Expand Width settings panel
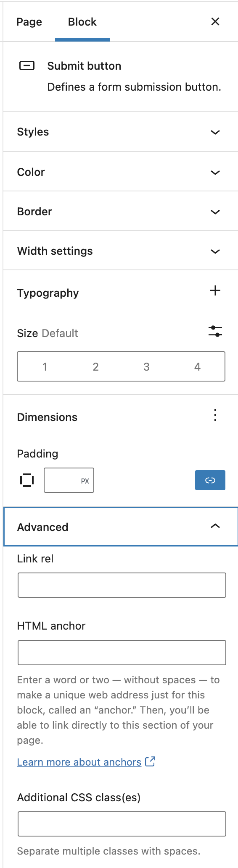 point(121,251)
